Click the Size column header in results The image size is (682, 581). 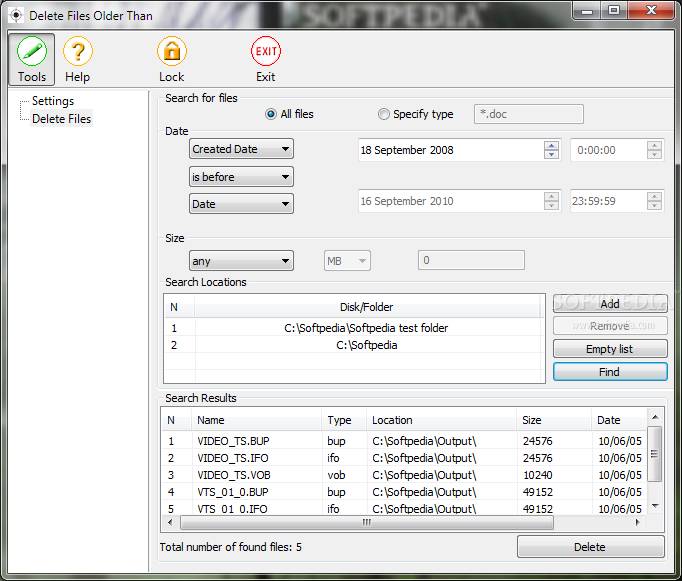click(554, 420)
